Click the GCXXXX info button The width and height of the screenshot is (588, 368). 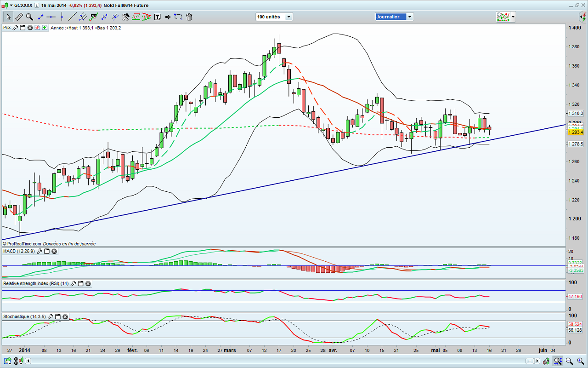tap(36, 6)
